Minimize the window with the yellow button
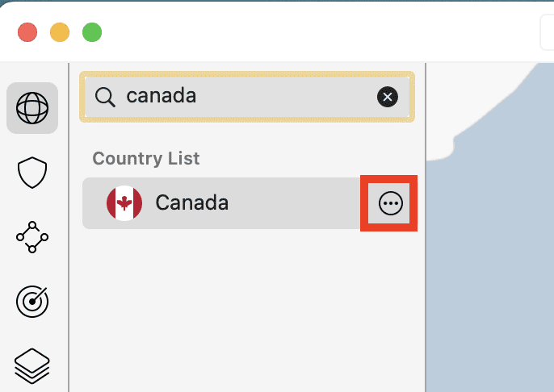The image size is (554, 392). point(60,32)
